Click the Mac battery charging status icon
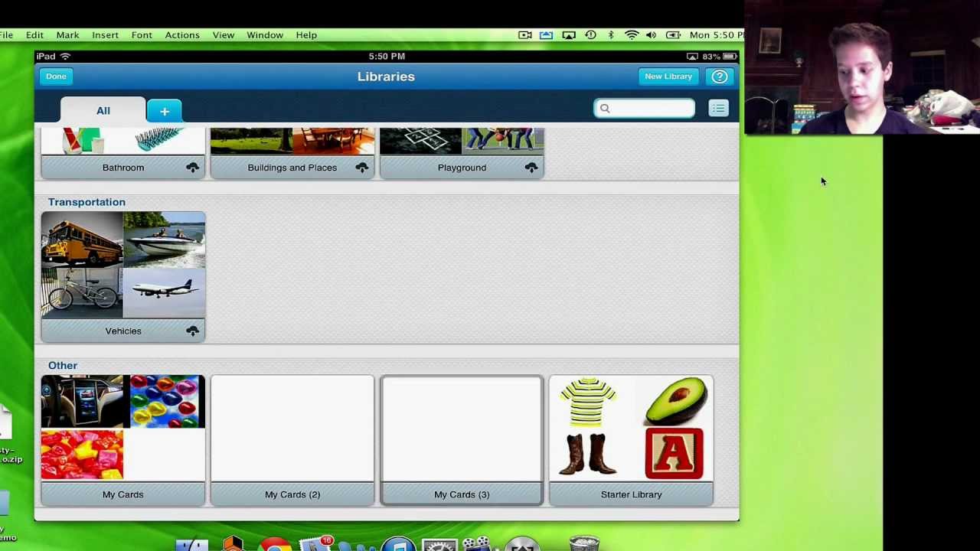 673,35
